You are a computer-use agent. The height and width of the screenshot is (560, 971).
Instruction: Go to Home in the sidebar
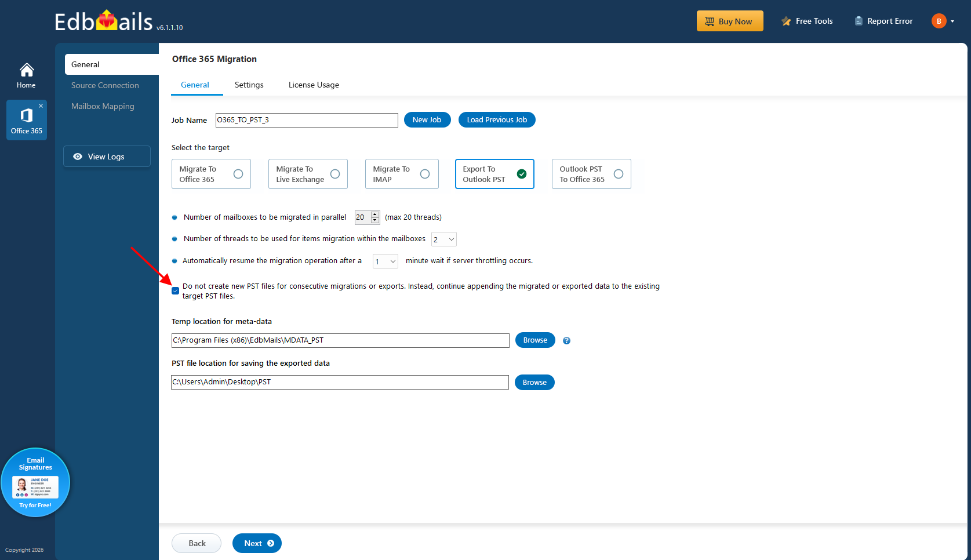(26, 75)
